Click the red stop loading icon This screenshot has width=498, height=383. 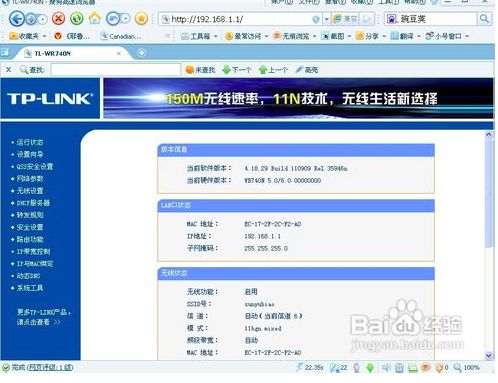click(59, 19)
